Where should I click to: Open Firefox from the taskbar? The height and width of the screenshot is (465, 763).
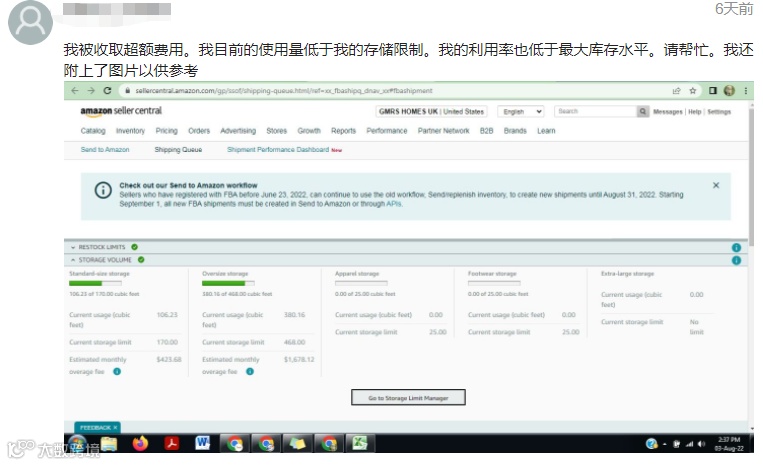[x=140, y=443]
